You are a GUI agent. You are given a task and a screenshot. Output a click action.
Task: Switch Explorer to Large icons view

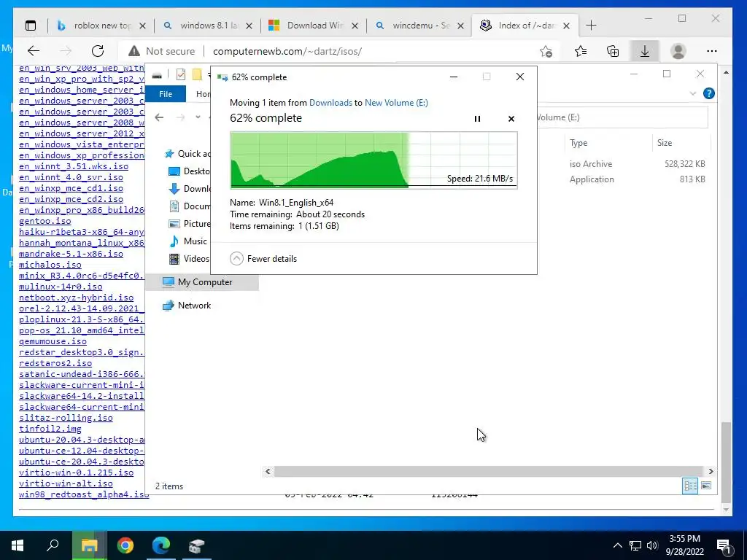[706, 486]
